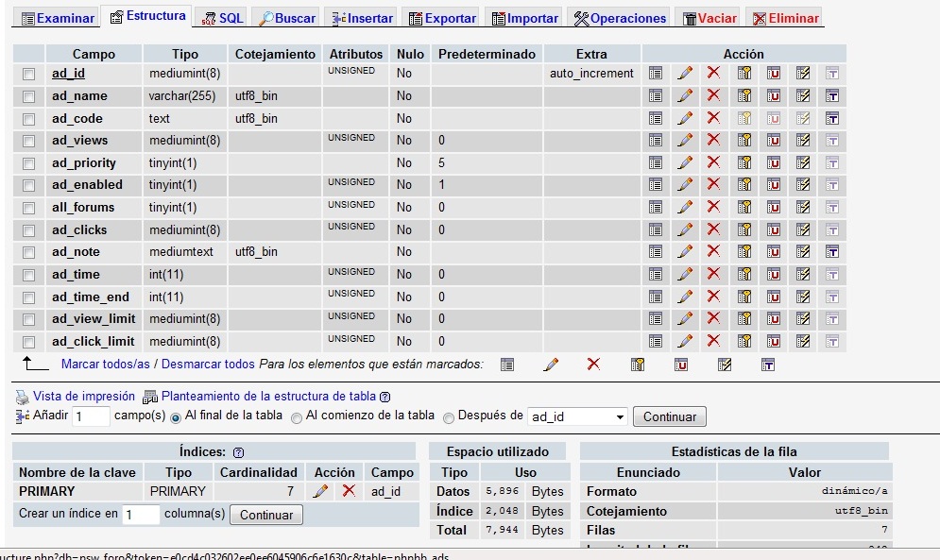Screen dimensions: 940x560
Task: Fulltext icon for marked elements
Action: 768,365
